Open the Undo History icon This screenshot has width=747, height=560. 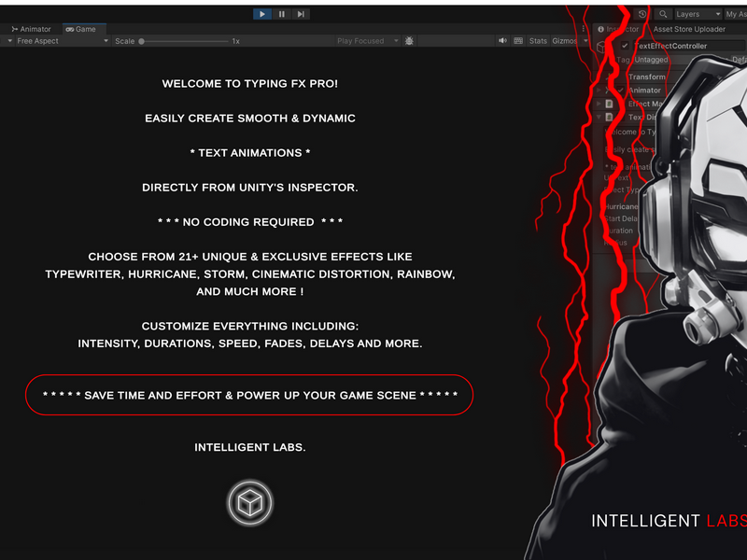[x=642, y=14]
